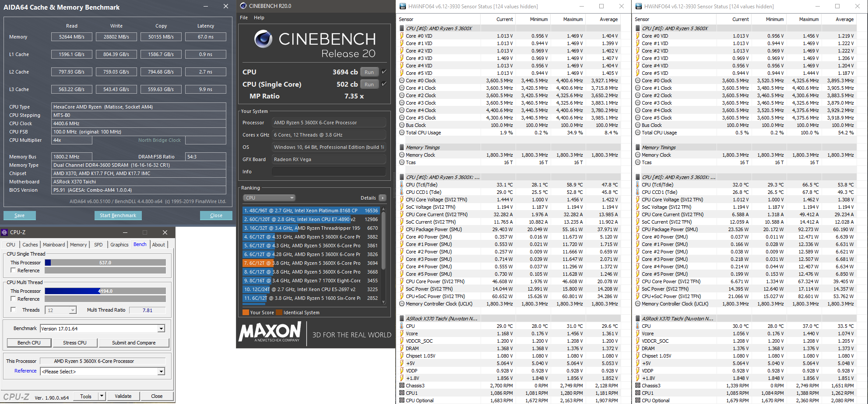Screen dimensions: 868x404
Task: Click lightning icon beside CPU Package Power, left HWiNFO
Action: point(402,229)
